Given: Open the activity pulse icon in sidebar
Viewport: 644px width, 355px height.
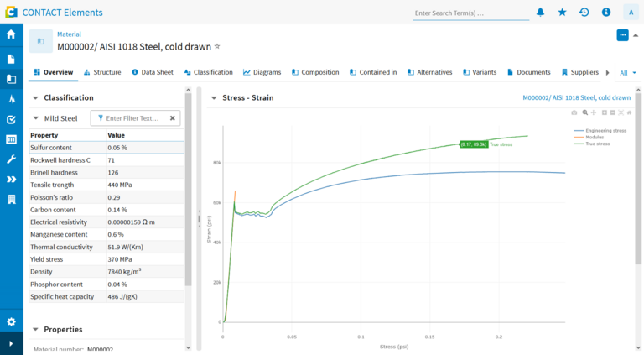Looking at the screenshot, I should tap(11, 99).
